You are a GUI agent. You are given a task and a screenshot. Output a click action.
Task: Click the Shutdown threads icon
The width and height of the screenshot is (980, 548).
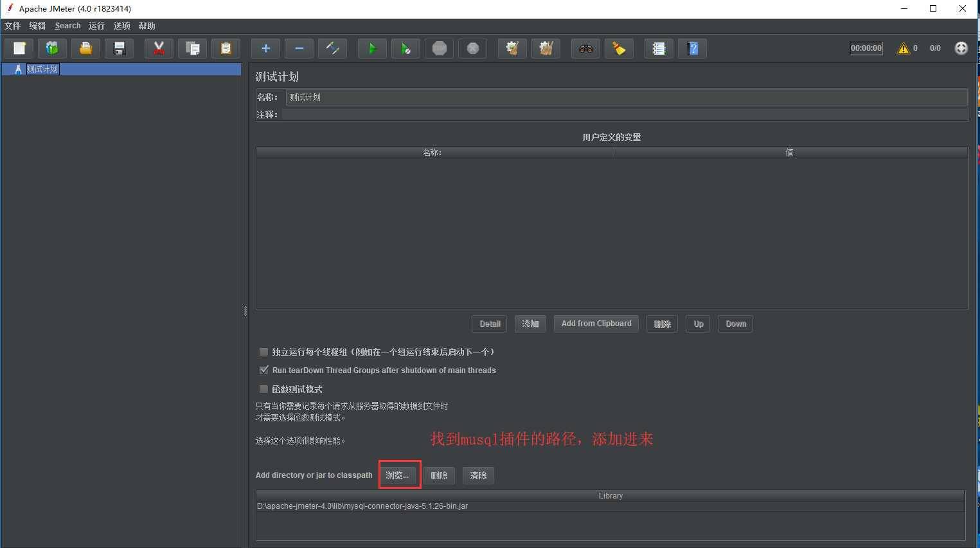(x=472, y=48)
